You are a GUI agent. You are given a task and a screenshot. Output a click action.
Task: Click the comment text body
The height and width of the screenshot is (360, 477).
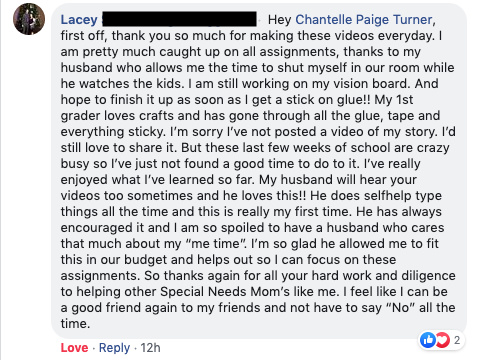pos(258,172)
